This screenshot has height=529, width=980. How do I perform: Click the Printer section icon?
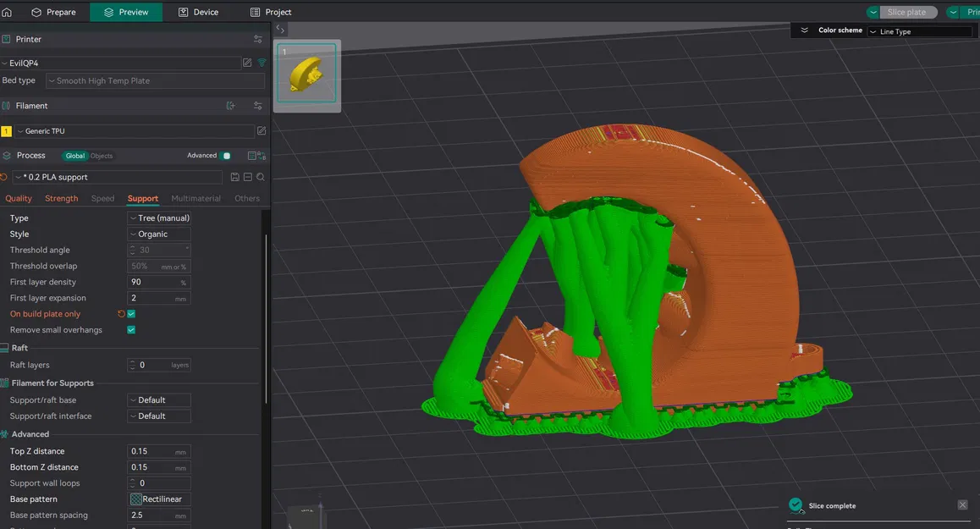click(x=6, y=39)
